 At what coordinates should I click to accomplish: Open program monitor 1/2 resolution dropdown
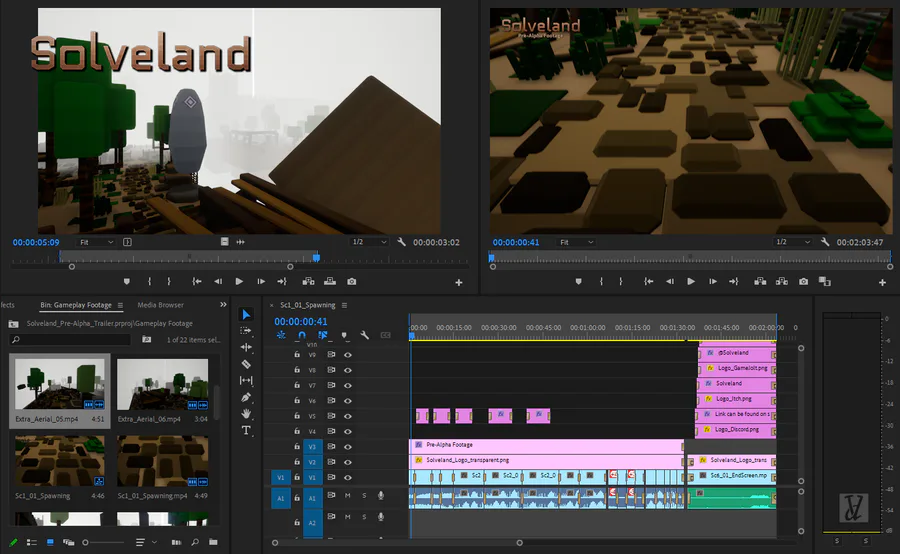793,242
